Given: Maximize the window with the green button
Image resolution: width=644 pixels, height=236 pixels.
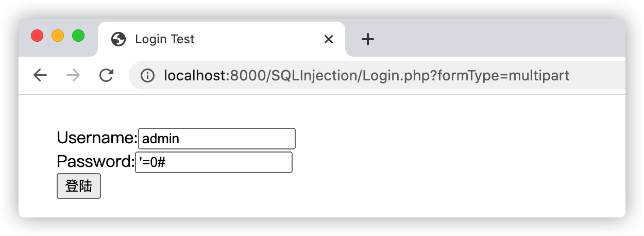Looking at the screenshot, I should point(78,36).
